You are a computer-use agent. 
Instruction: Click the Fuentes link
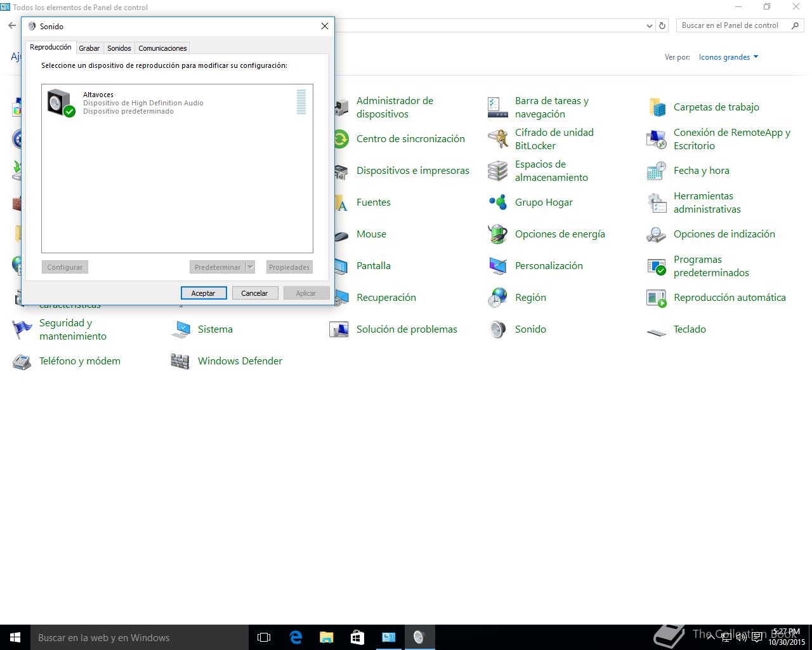tap(374, 202)
